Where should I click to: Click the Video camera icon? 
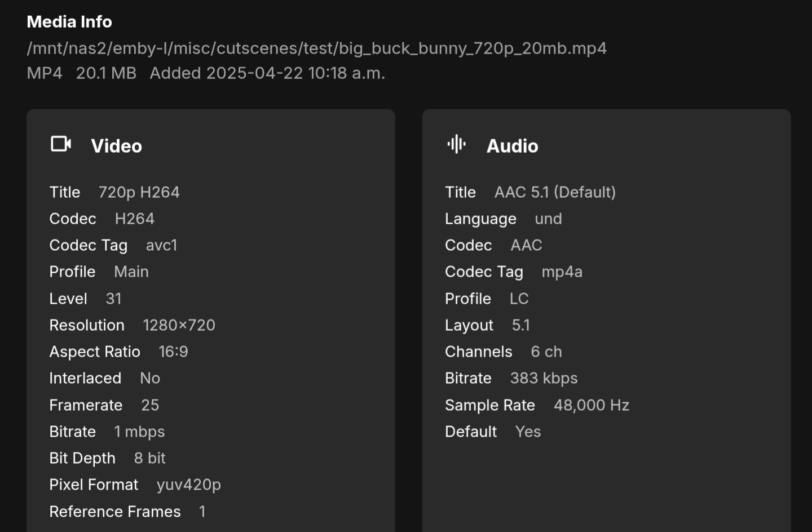tap(61, 144)
